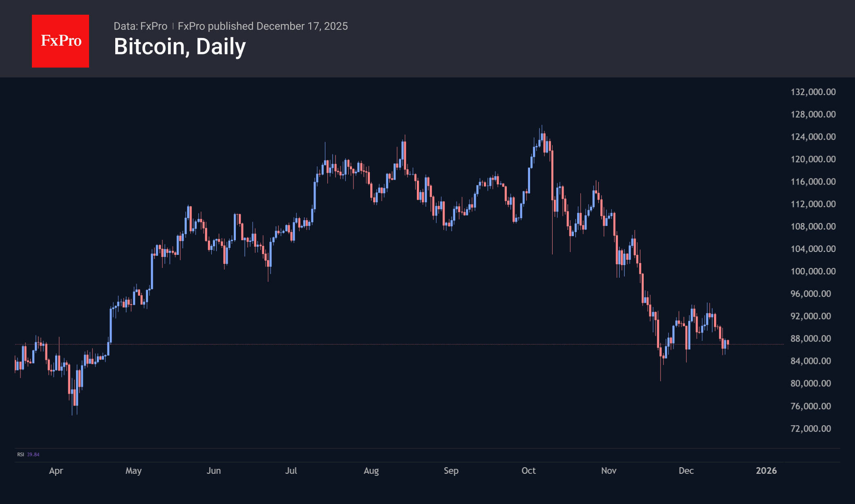Select the Dec label on time axis
This screenshot has height=504, width=855.
click(686, 471)
